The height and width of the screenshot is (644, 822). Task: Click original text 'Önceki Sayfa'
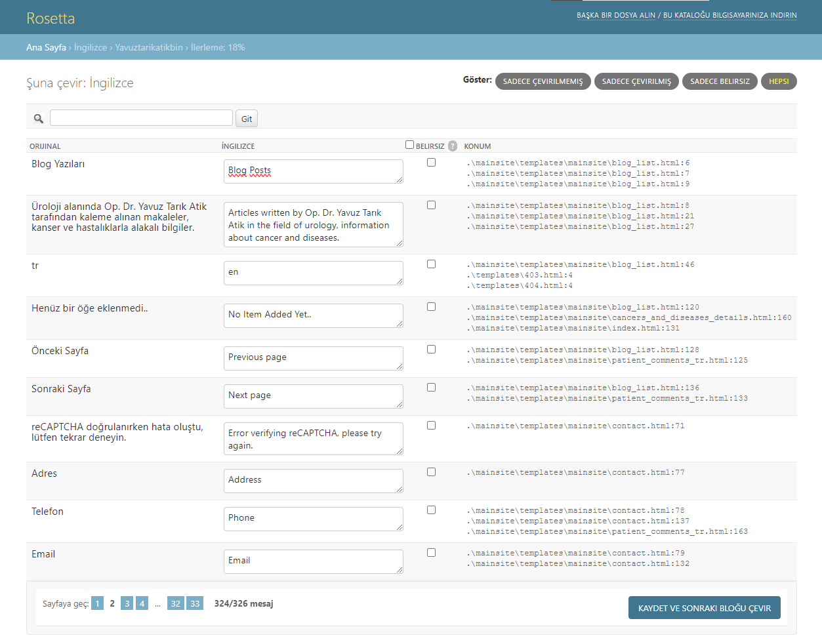[60, 351]
